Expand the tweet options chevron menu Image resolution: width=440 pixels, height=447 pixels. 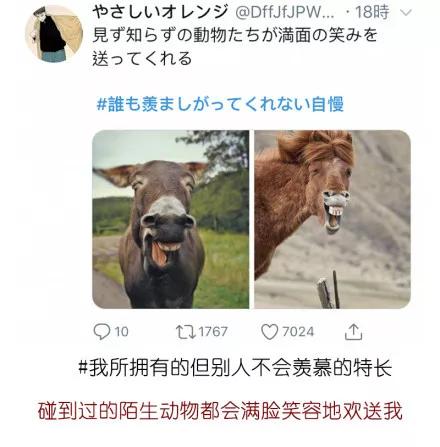(406, 13)
